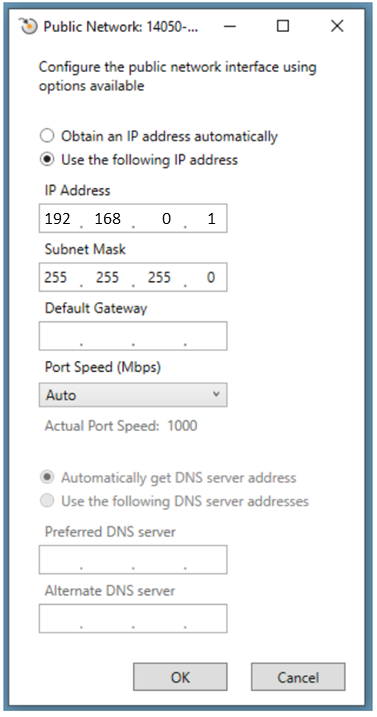Click the Port Speed (Mbps) label
This screenshot has height=717, width=377.
point(102,367)
